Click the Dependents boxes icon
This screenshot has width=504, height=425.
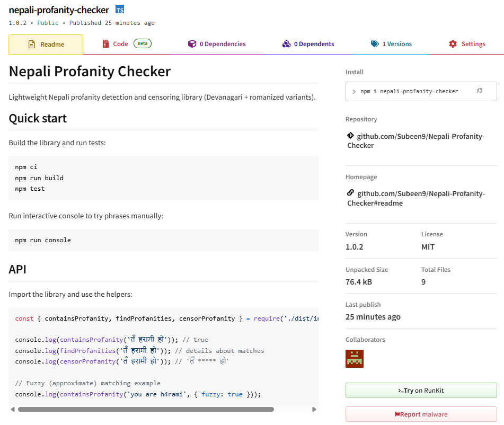pyautogui.click(x=286, y=44)
